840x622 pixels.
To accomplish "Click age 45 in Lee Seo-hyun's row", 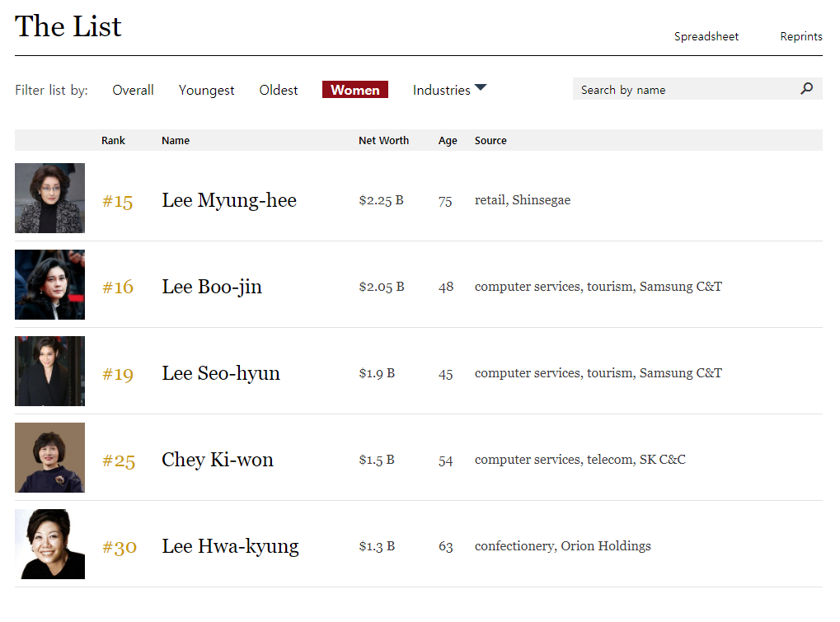I will click(446, 374).
